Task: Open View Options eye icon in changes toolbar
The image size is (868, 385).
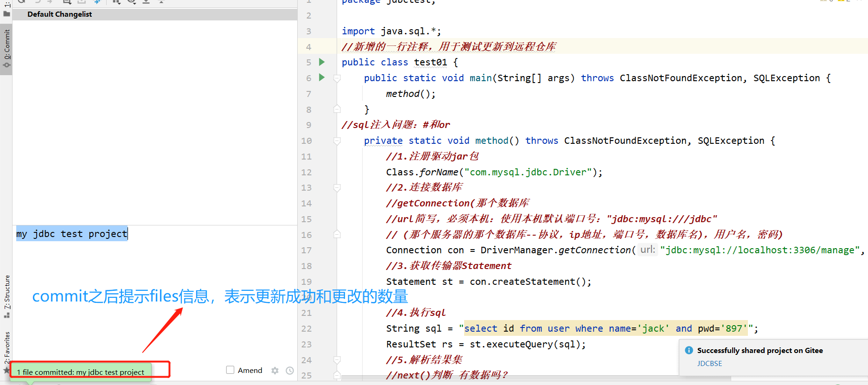Action: (132, 1)
